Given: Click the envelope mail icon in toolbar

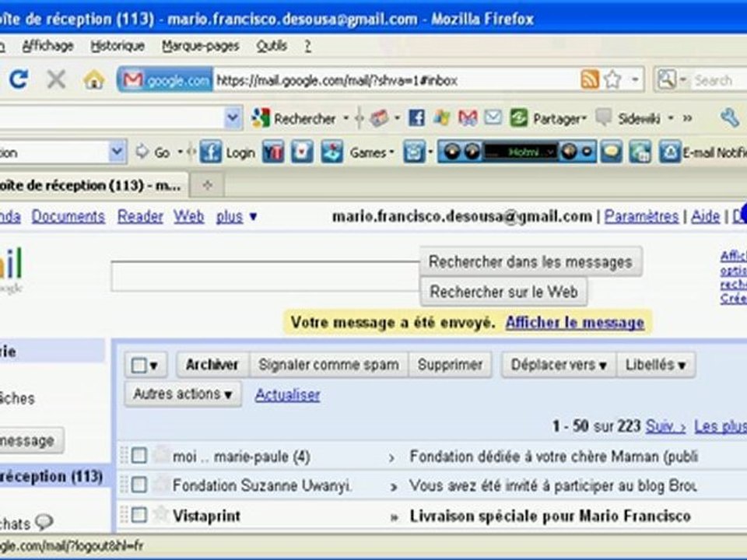Looking at the screenshot, I should tap(493, 117).
